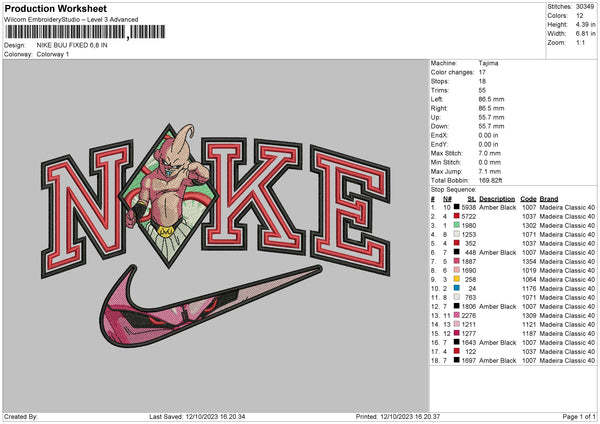Select the stitches count 30349
Viewport: 600px width, 424px height.
[585, 7]
